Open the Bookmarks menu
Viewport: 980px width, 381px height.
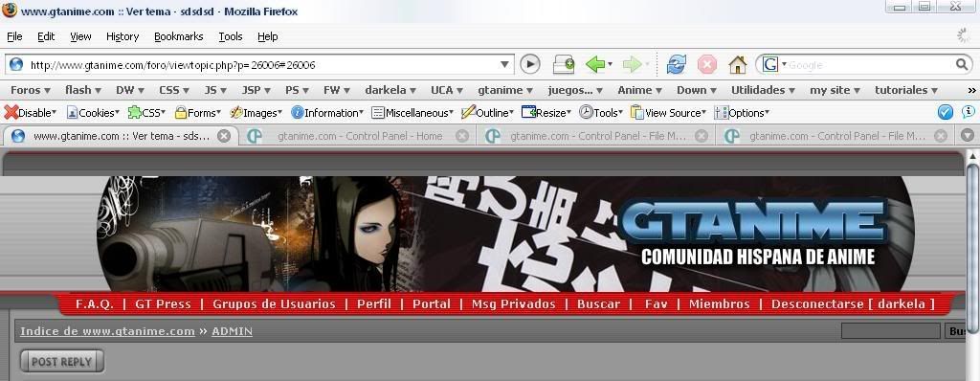(179, 36)
